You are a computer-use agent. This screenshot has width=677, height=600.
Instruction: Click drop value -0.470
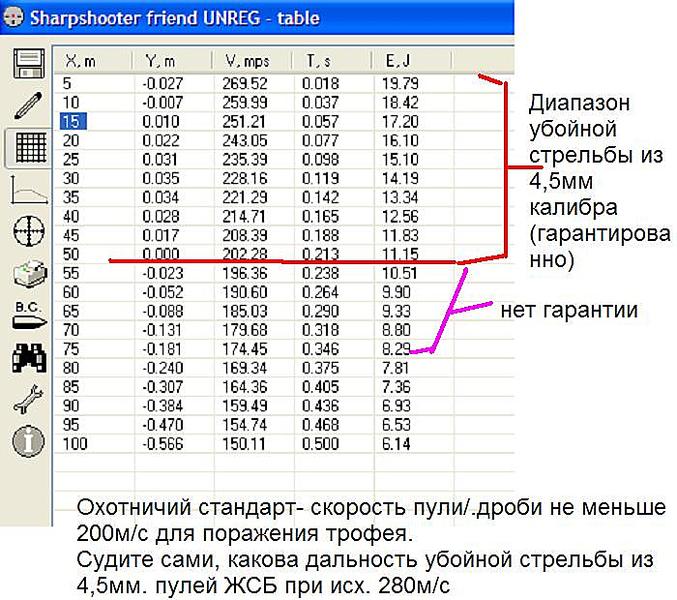point(163,425)
